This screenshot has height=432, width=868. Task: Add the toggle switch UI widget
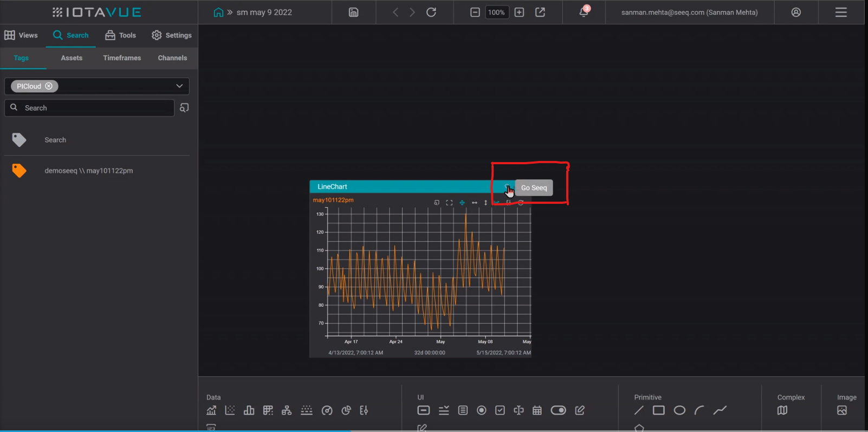(558, 410)
